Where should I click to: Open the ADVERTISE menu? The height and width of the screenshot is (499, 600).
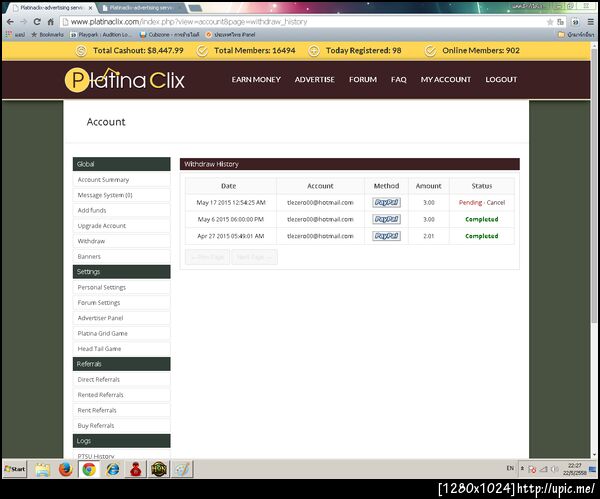[315, 80]
